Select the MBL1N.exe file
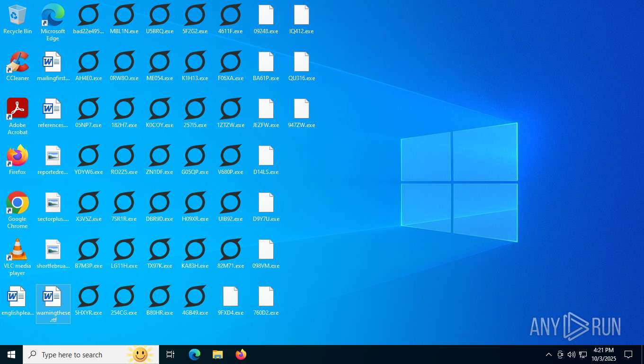 click(124, 19)
